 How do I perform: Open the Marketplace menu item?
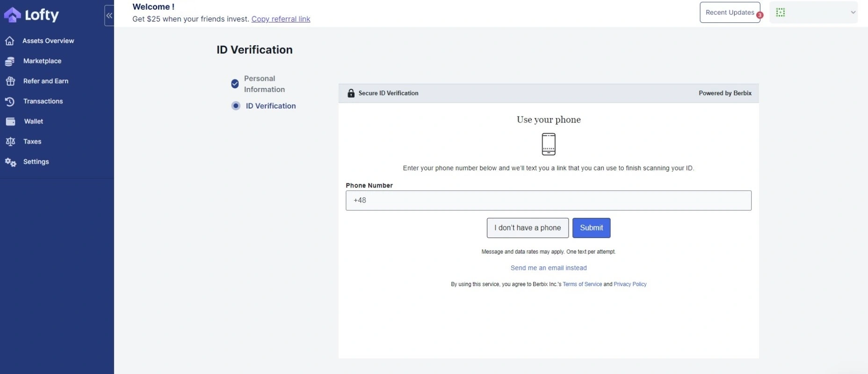[x=42, y=61]
